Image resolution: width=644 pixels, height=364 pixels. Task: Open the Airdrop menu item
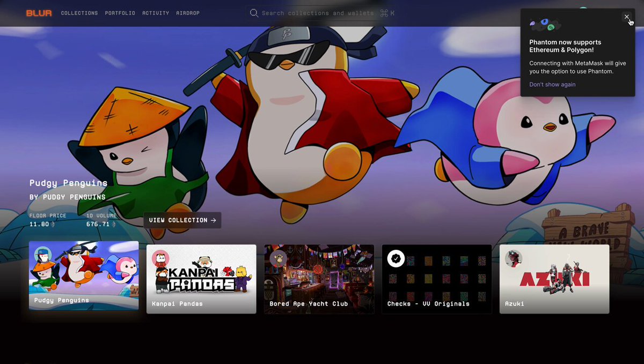click(x=188, y=13)
